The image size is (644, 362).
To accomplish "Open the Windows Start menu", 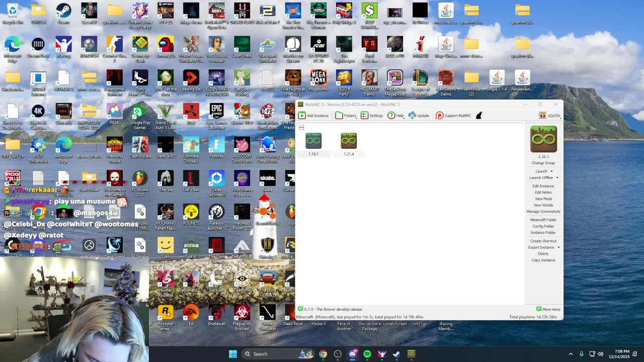I will (233, 354).
